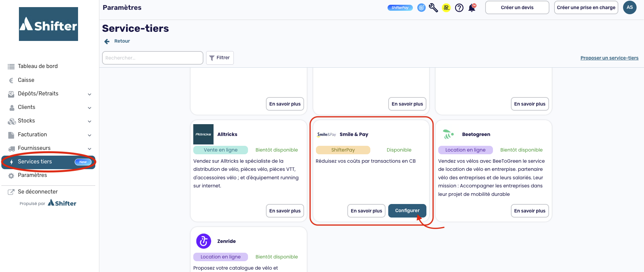Expand the Dépôts/Retraits chevron

(x=90, y=94)
